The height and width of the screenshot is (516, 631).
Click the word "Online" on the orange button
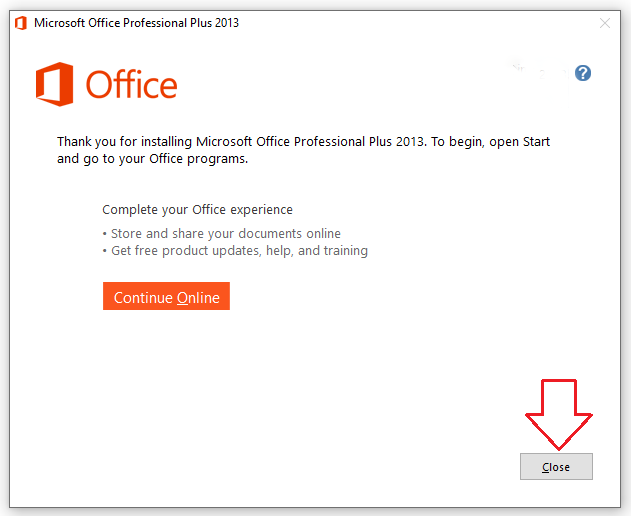click(197, 298)
